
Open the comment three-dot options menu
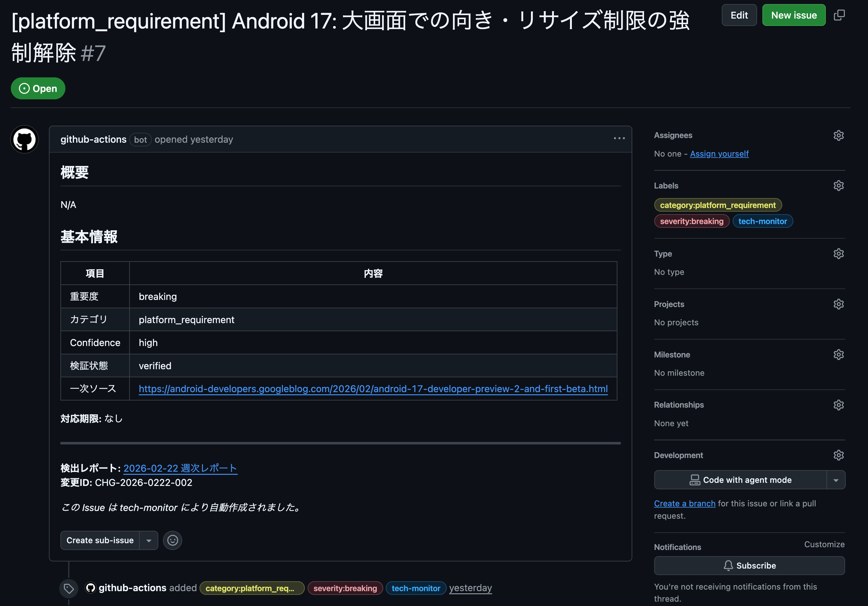[x=619, y=139]
